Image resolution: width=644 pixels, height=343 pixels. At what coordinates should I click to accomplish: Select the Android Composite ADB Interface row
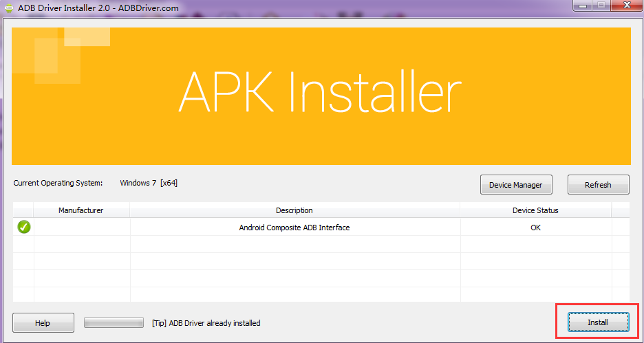point(321,227)
